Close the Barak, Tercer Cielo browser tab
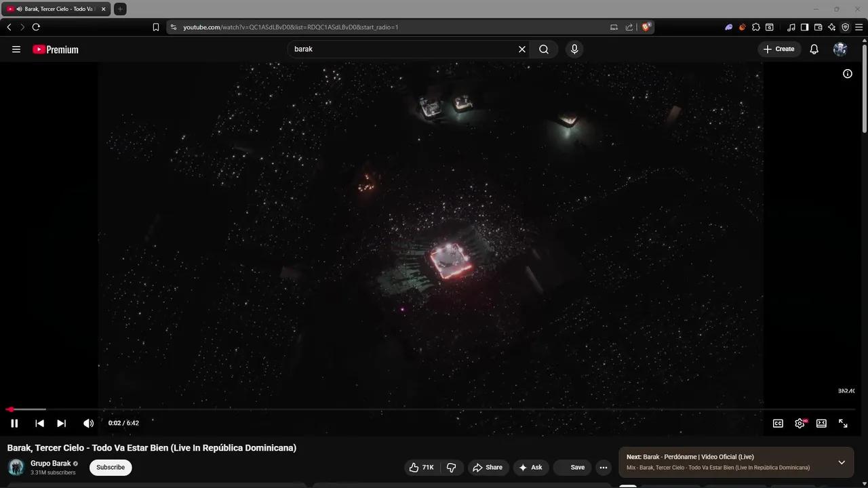868x488 pixels. point(104,9)
